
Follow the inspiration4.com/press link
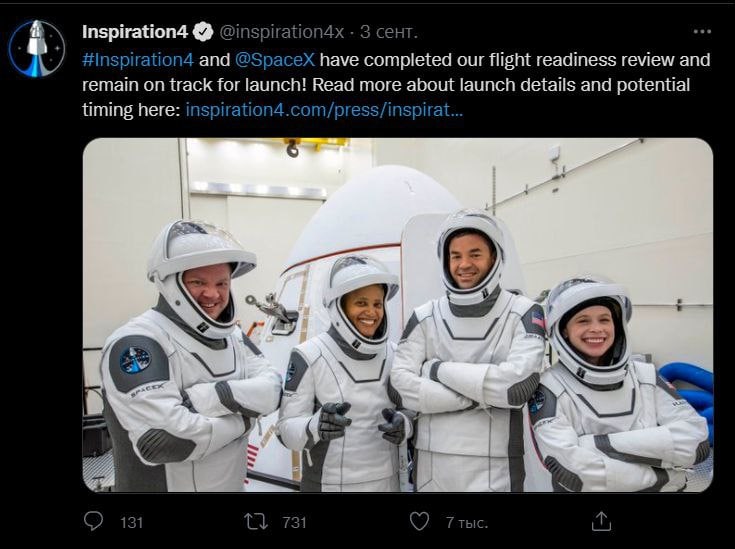coord(324,110)
